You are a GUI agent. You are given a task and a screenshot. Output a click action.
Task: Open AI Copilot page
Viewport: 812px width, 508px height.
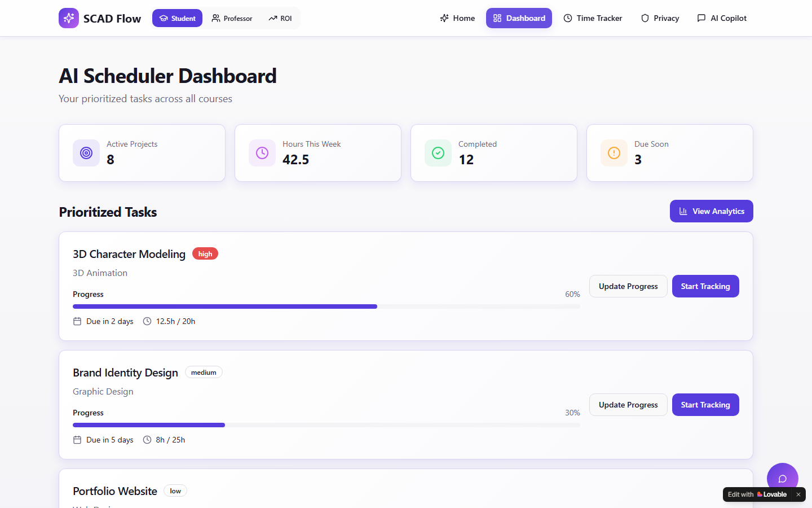point(722,18)
